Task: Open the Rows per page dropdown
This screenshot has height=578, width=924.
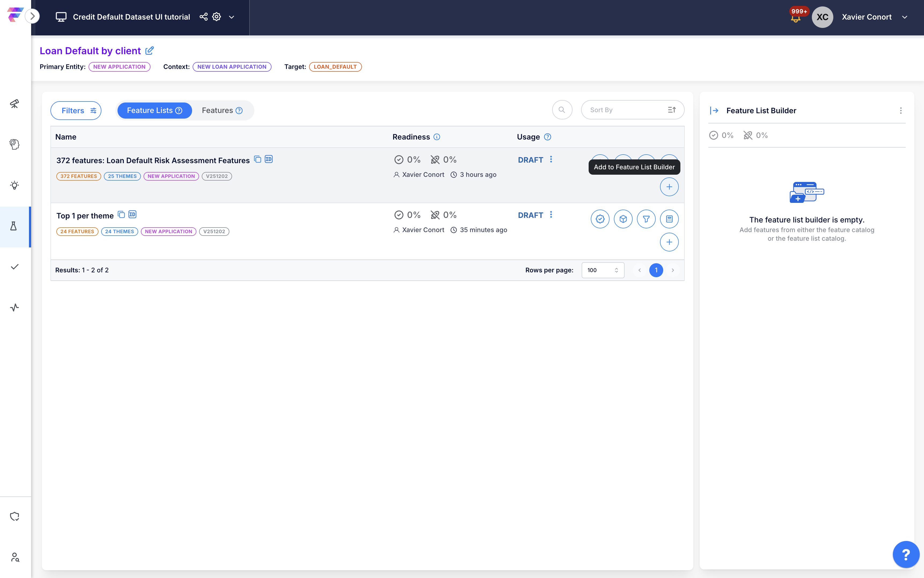Action: (603, 270)
